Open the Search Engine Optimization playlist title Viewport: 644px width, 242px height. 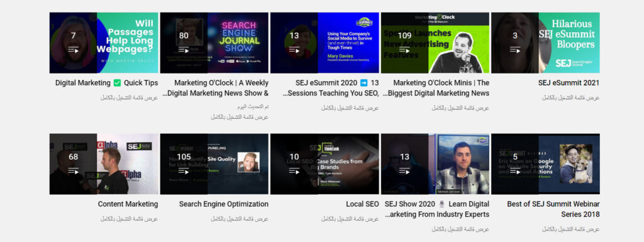click(x=224, y=204)
